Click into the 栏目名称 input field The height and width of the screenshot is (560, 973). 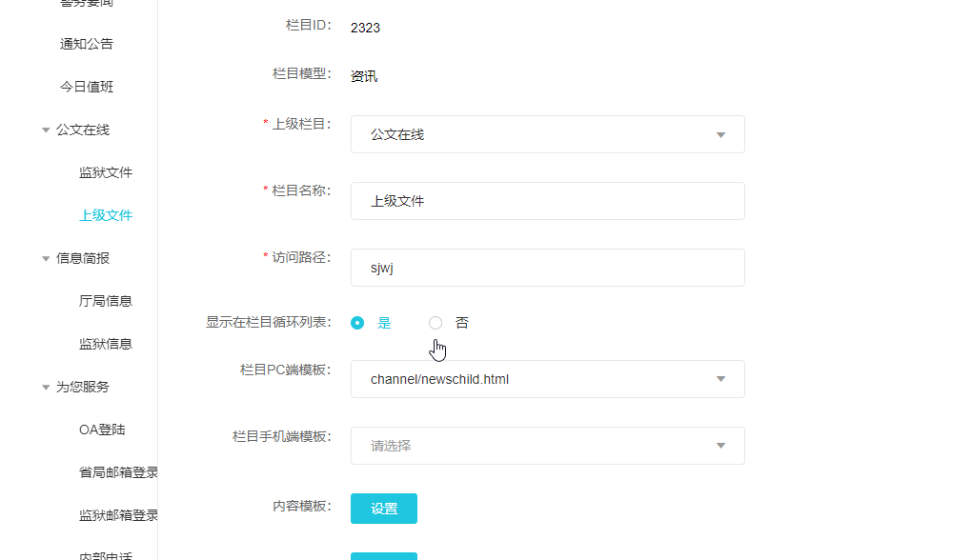point(547,201)
